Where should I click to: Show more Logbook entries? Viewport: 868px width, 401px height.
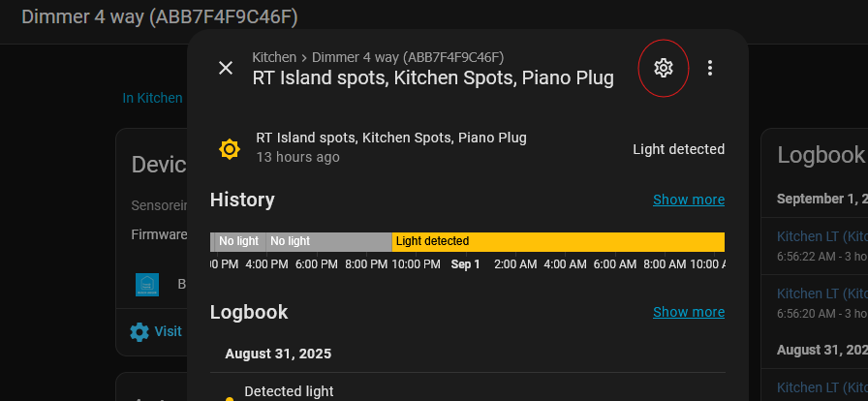[x=688, y=312]
